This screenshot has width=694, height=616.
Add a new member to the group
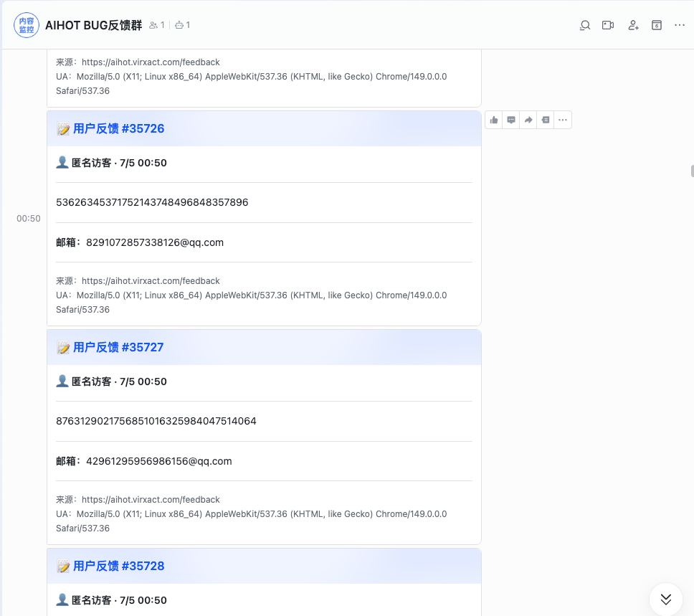click(x=633, y=25)
